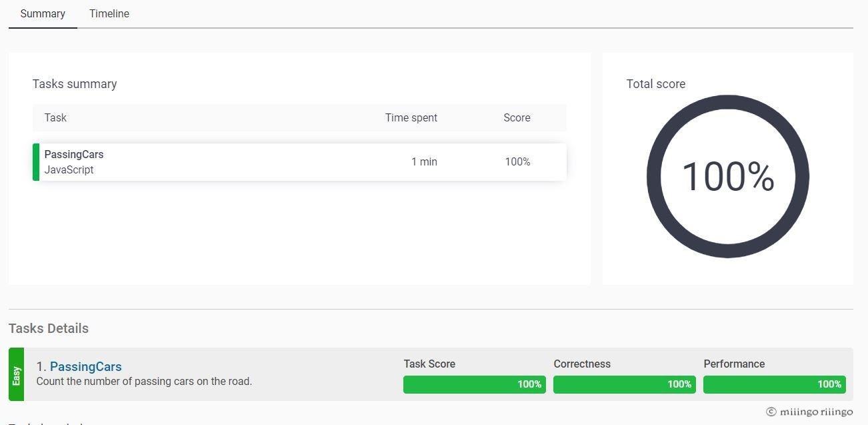
Task: Click the 1 min time value
Action: (x=424, y=161)
